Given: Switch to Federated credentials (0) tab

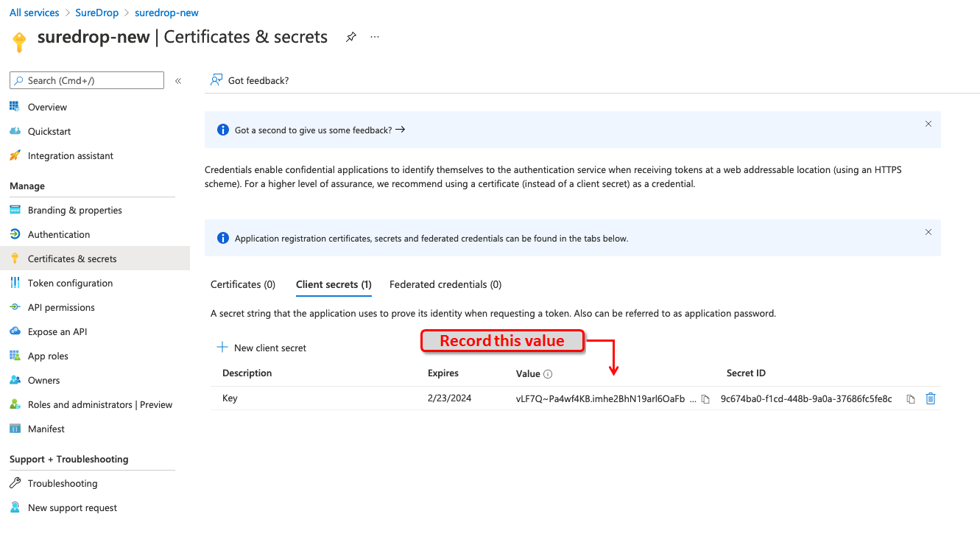Looking at the screenshot, I should coord(445,284).
